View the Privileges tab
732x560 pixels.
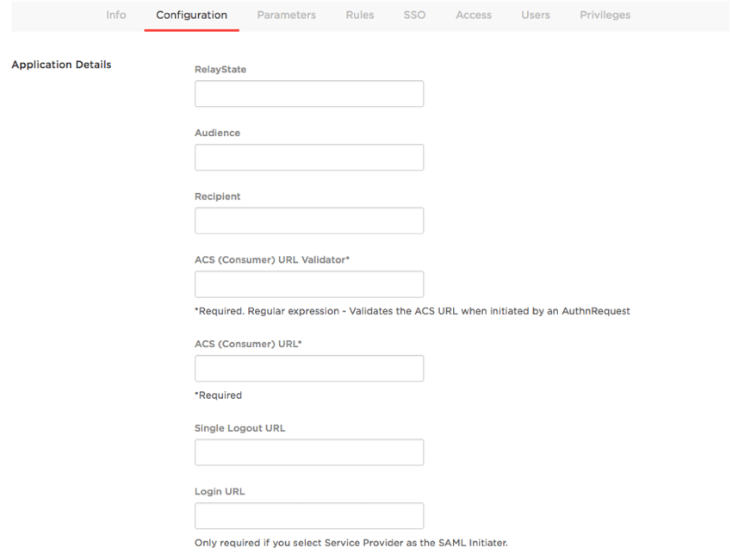(605, 15)
